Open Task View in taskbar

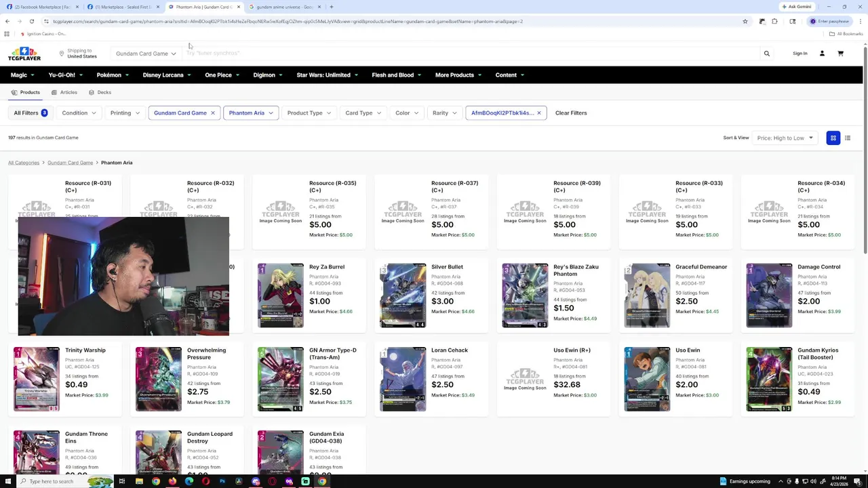click(122, 481)
